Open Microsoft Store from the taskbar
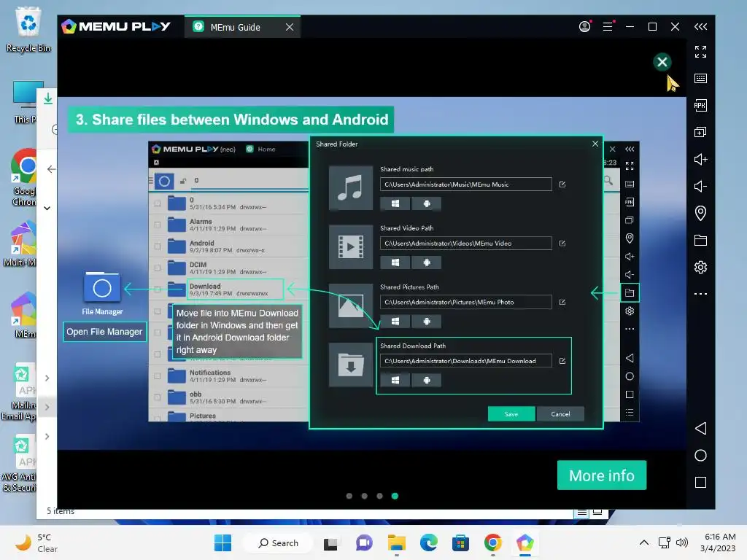 pyautogui.click(x=461, y=542)
